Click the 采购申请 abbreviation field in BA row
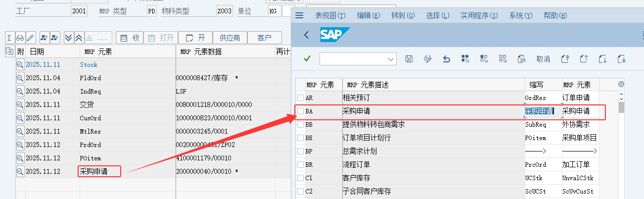The image size is (644, 199). pyautogui.click(x=542, y=111)
